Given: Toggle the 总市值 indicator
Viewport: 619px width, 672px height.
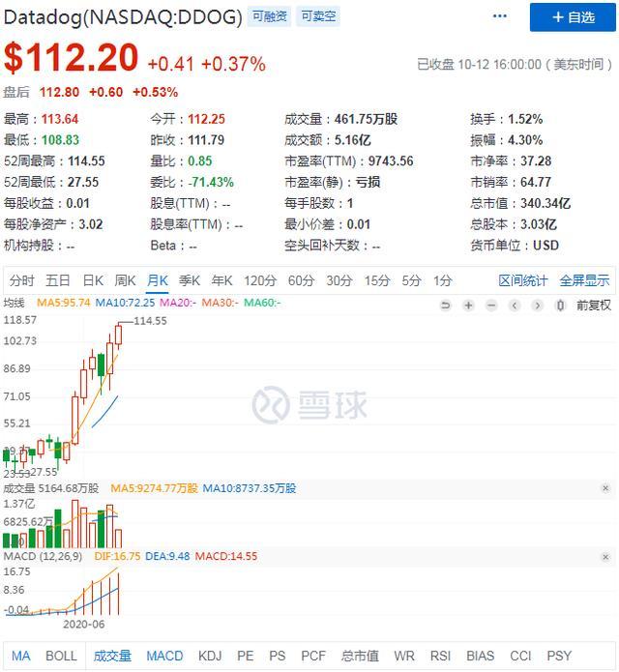Looking at the screenshot, I should pos(360,656).
